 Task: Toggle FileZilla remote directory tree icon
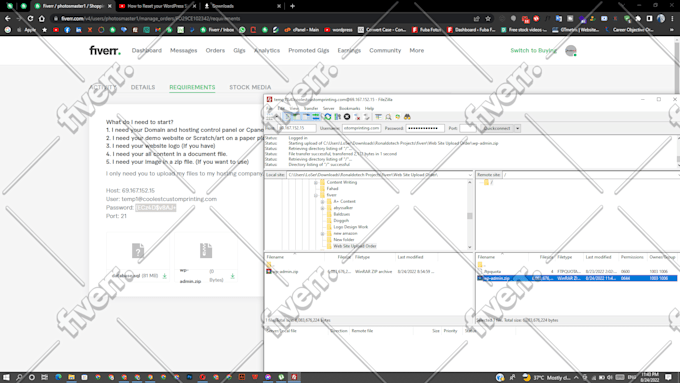point(306,117)
